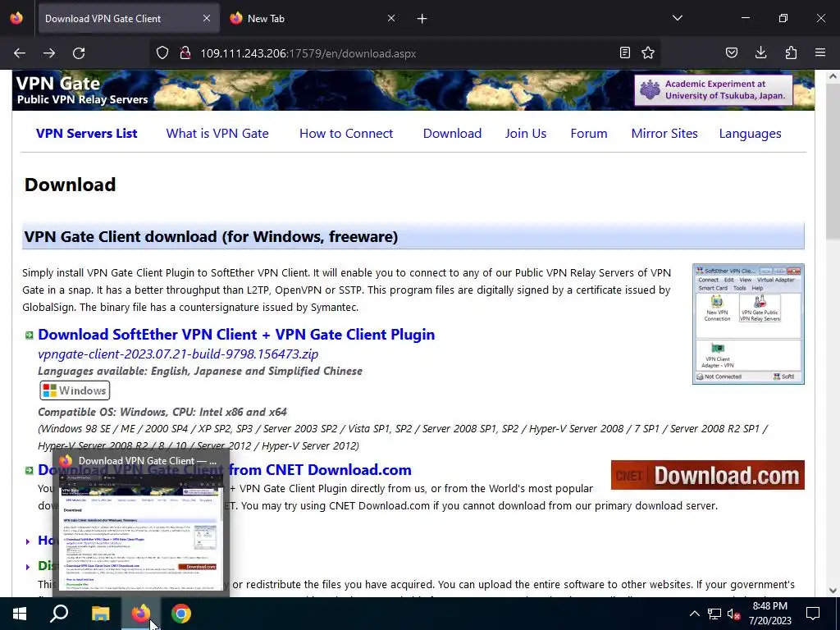Go back to the previous page
The height and width of the screenshot is (630, 840).
pyautogui.click(x=20, y=53)
